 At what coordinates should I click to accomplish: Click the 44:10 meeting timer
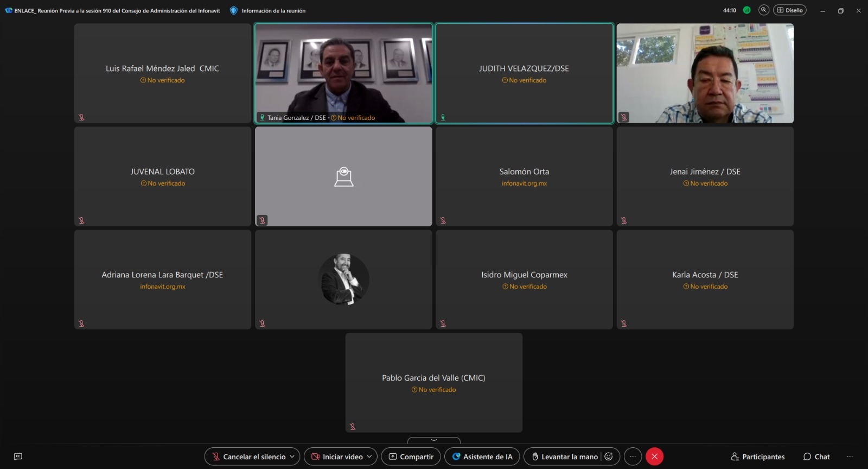tap(730, 10)
